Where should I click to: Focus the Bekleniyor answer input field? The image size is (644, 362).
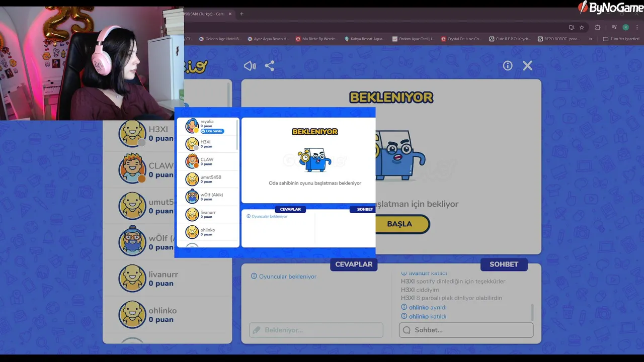pyautogui.click(x=316, y=330)
